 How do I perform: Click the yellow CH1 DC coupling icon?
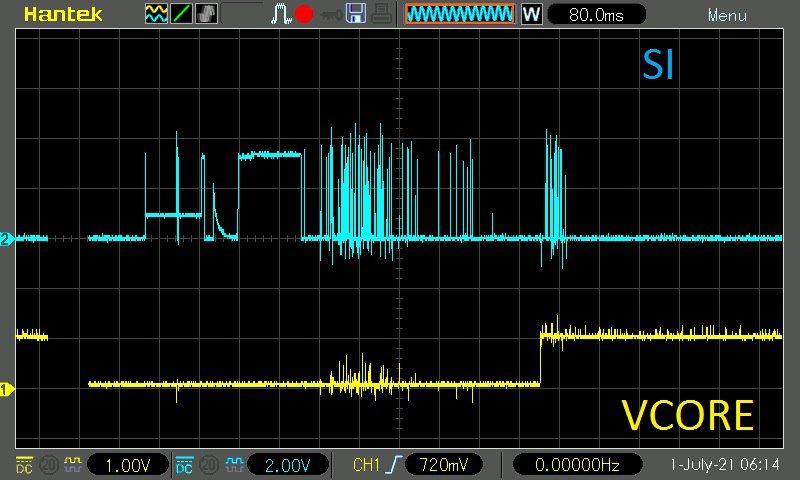[x=24, y=465]
